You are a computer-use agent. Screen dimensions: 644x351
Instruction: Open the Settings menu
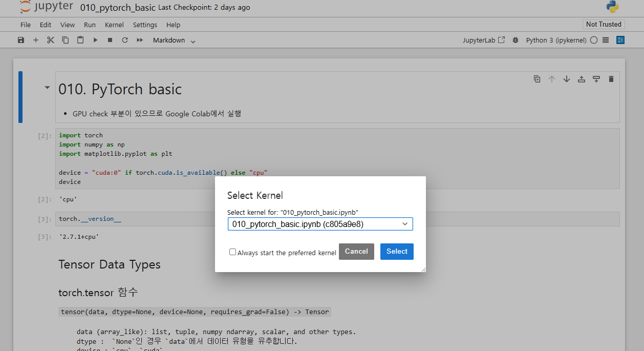pyautogui.click(x=145, y=25)
